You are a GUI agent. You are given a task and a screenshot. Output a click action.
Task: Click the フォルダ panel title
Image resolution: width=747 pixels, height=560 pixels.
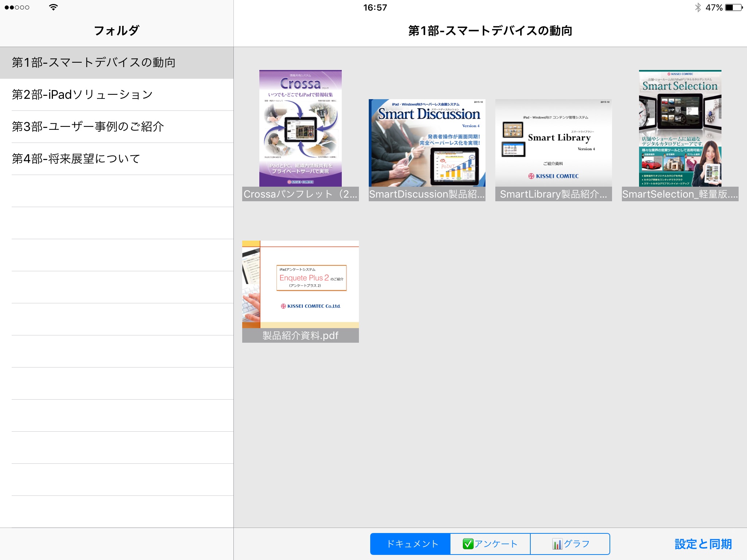[x=117, y=31]
